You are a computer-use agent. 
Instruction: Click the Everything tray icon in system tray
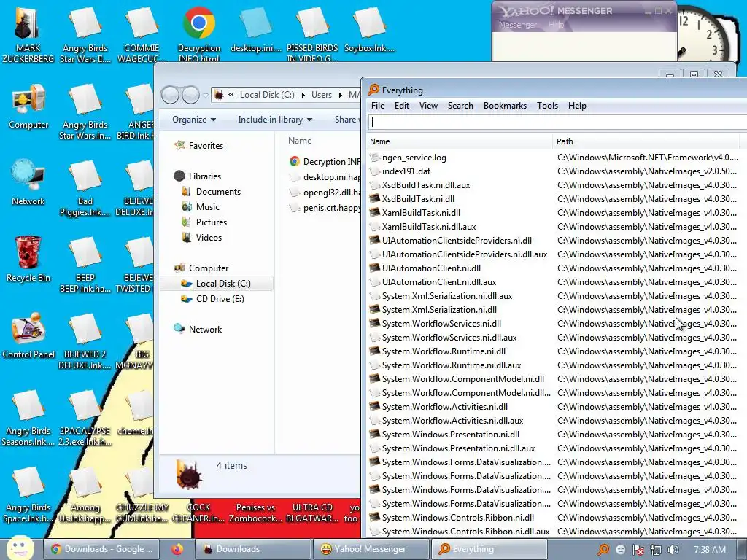(x=603, y=550)
